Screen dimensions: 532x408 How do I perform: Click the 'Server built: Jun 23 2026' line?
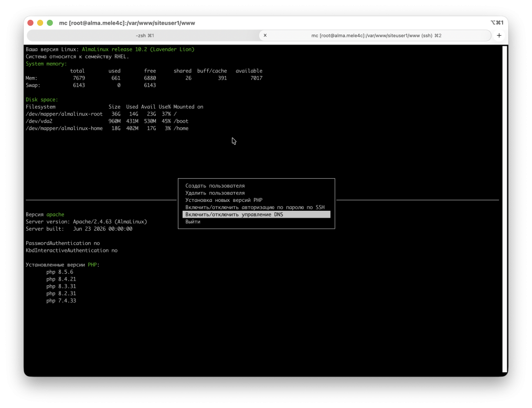[79, 229]
